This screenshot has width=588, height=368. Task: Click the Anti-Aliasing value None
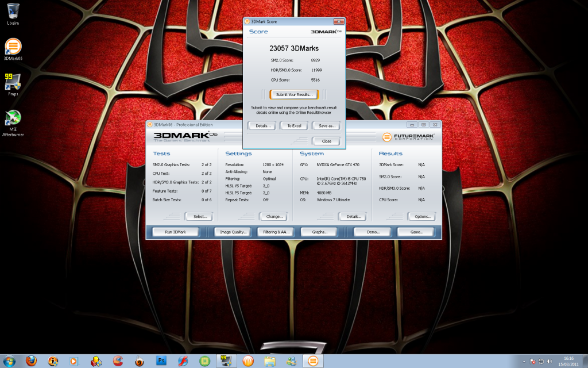pyautogui.click(x=267, y=172)
